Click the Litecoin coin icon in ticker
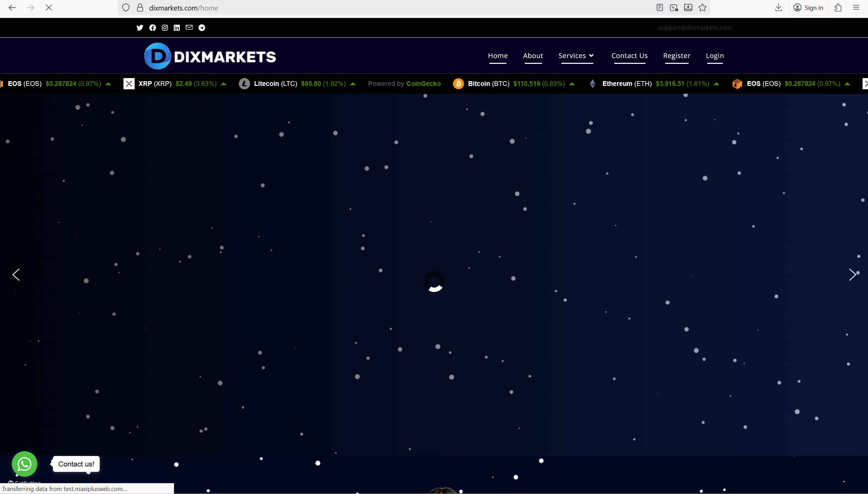Image resolution: width=868 pixels, height=494 pixels. 244,84
